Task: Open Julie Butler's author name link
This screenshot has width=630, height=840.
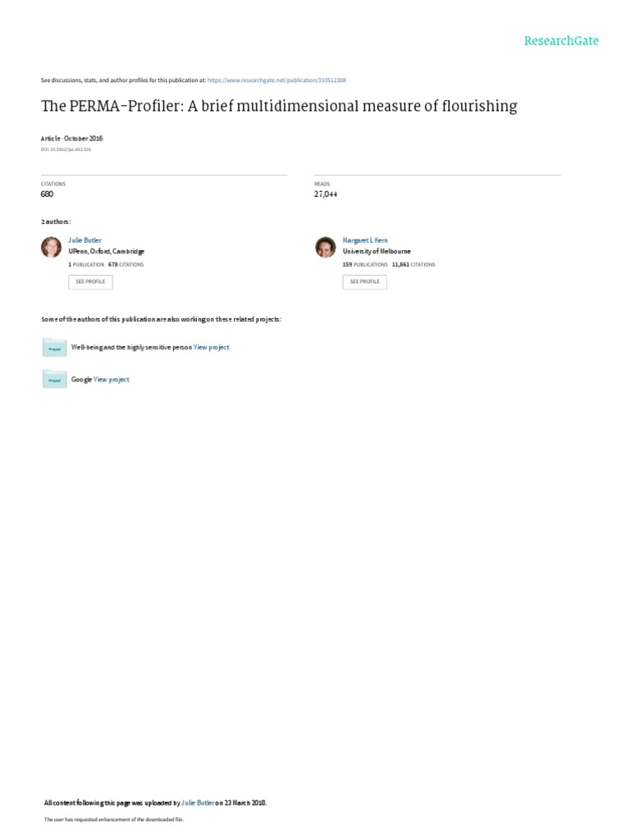Action: pos(84,240)
